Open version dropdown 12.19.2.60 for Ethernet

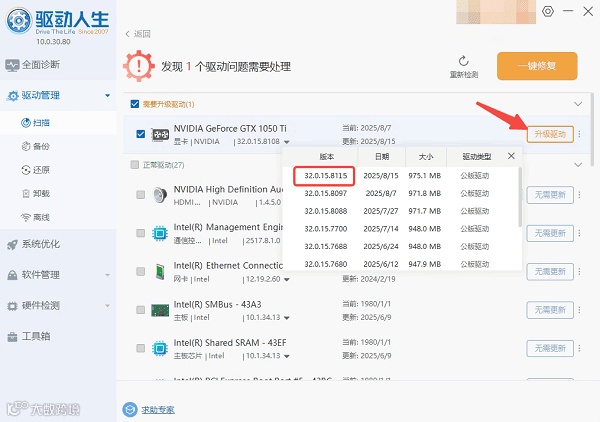point(287,279)
